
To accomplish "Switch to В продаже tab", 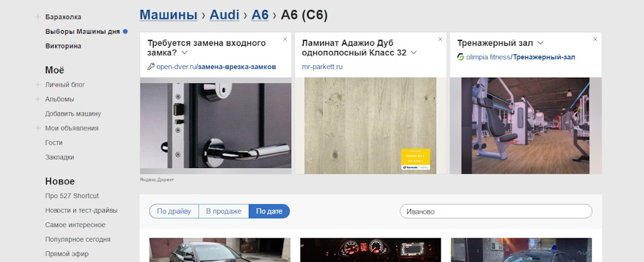I will tap(224, 212).
